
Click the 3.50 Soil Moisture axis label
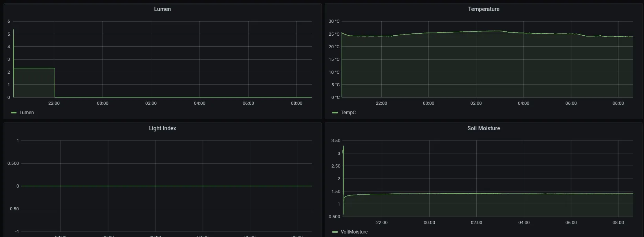point(336,140)
